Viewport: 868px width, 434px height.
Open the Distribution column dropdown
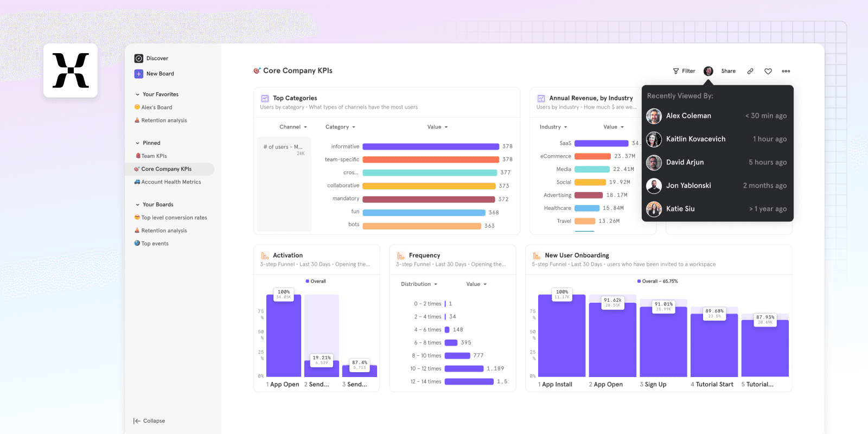[x=419, y=284]
